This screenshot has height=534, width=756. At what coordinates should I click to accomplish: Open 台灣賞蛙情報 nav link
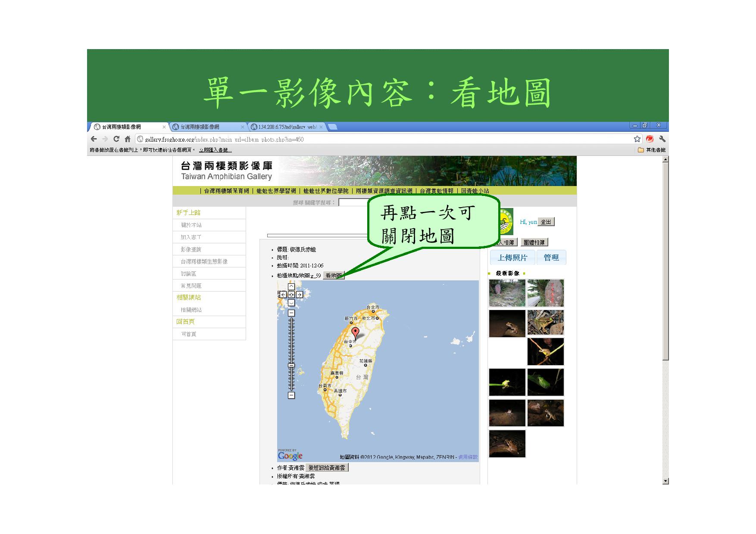[437, 191]
